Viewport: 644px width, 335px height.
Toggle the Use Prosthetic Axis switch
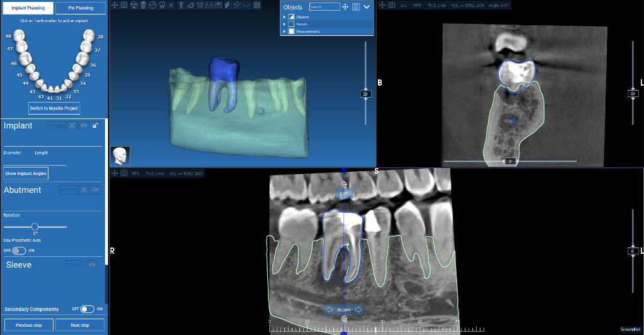click(19, 251)
